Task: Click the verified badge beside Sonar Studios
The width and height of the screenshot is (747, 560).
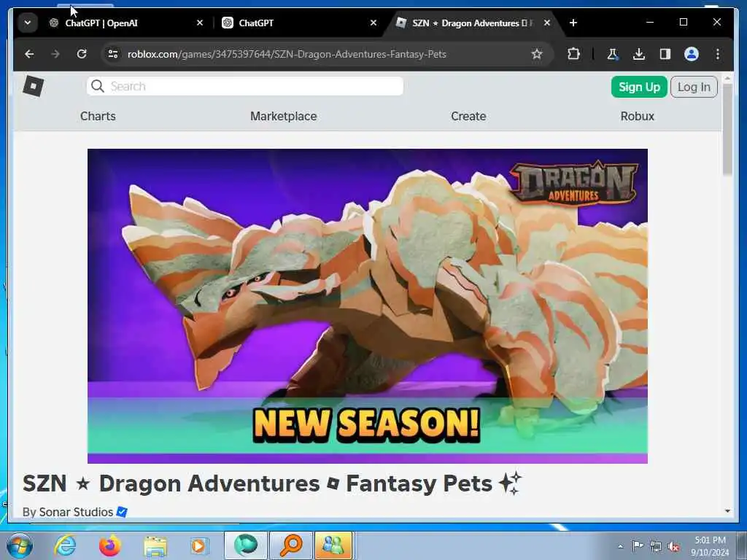Action: 122,512
